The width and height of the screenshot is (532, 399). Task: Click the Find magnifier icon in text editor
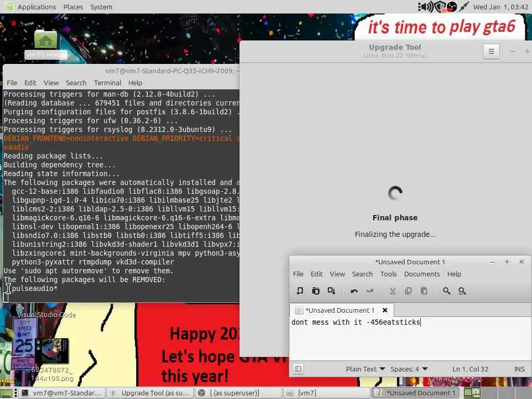click(446, 291)
